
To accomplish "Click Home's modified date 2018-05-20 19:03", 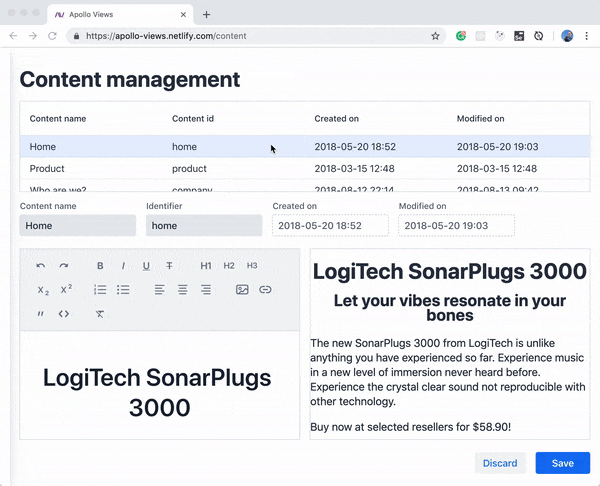I will (497, 147).
